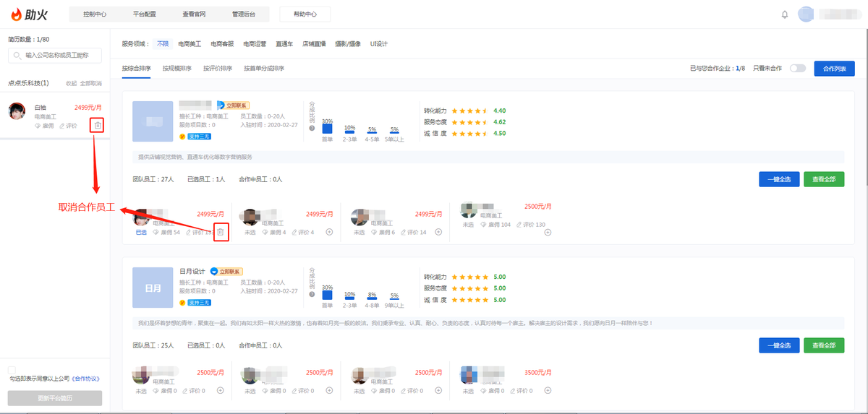Open 评价 14 reviews of third employee

(x=413, y=232)
